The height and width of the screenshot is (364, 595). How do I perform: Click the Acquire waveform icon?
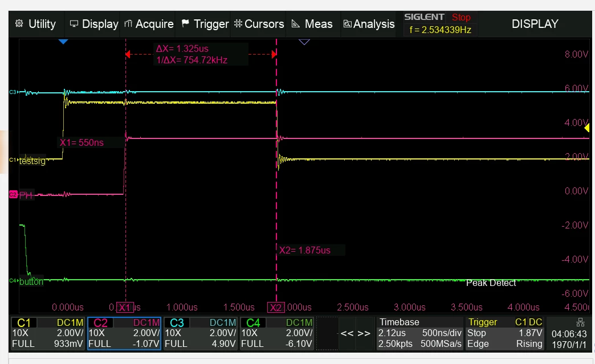[128, 23]
